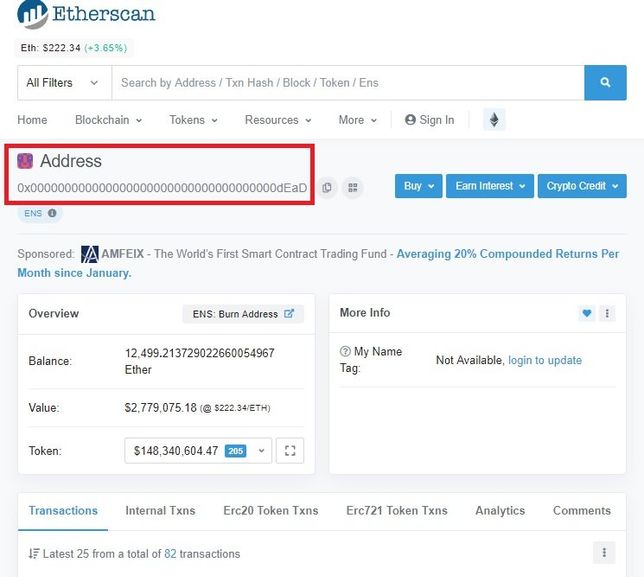This screenshot has height=577, width=644.
Task: Expand token holdings with the fullscreen icon
Action: tap(290, 451)
